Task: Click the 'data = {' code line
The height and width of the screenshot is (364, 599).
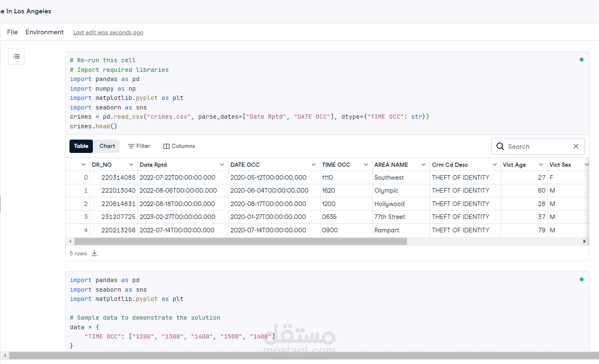Action: coord(84,327)
